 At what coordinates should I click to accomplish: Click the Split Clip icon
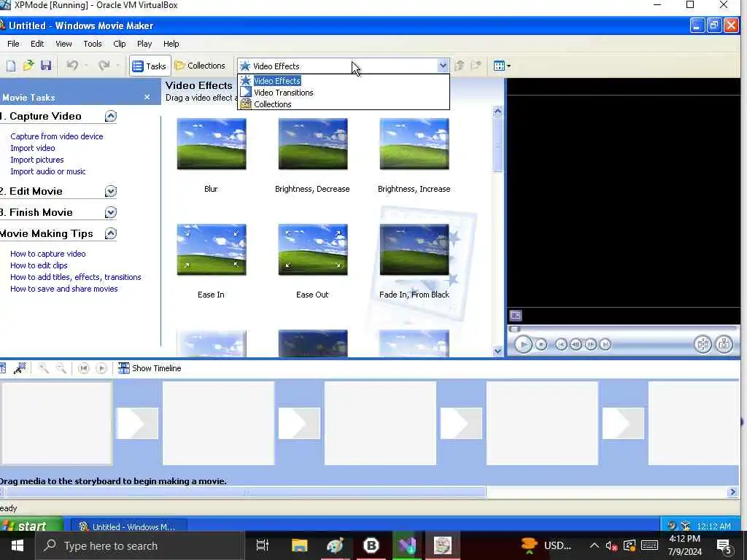pyautogui.click(x=703, y=344)
